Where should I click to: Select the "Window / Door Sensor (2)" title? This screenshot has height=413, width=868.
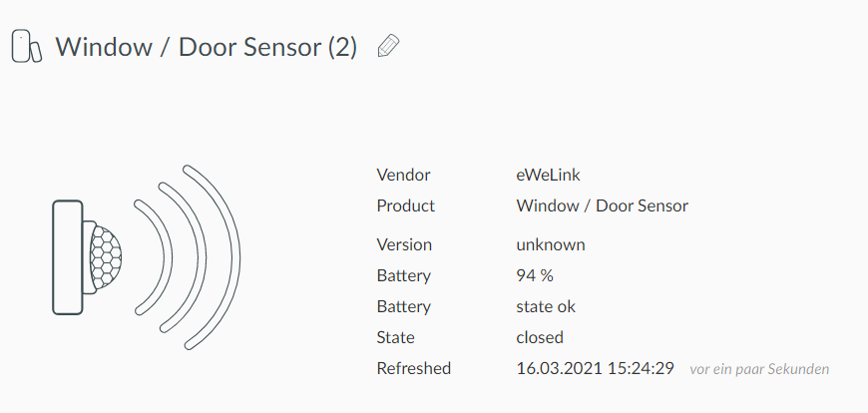[x=206, y=47]
